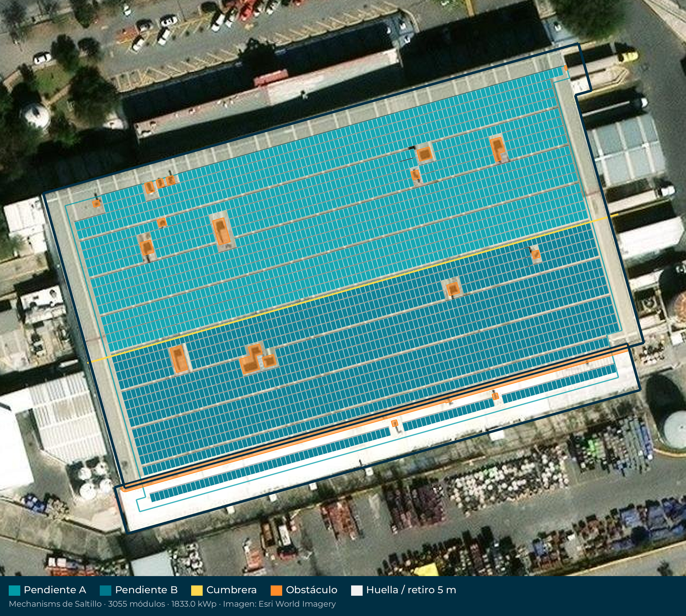Select the 'Pendiente A' legend label
Viewport: 686px width, 616px height.
tap(55, 590)
